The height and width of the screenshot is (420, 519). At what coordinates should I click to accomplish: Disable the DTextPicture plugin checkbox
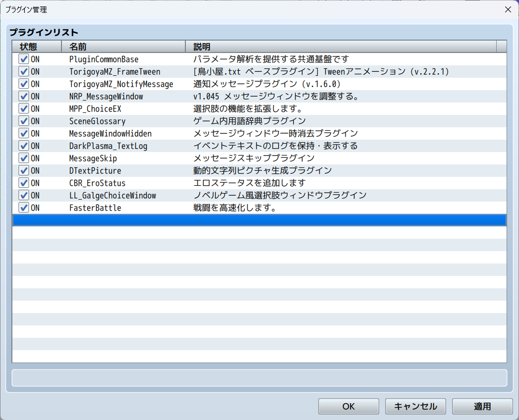(x=24, y=170)
